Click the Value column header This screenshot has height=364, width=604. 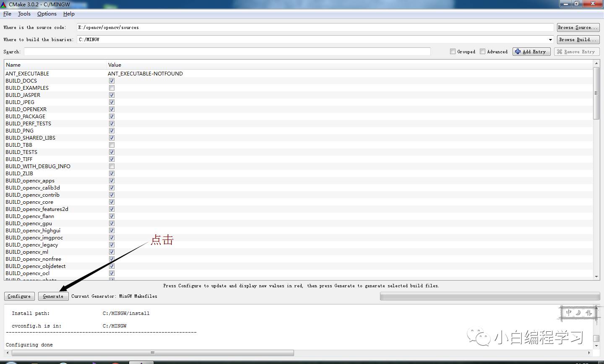(349, 65)
